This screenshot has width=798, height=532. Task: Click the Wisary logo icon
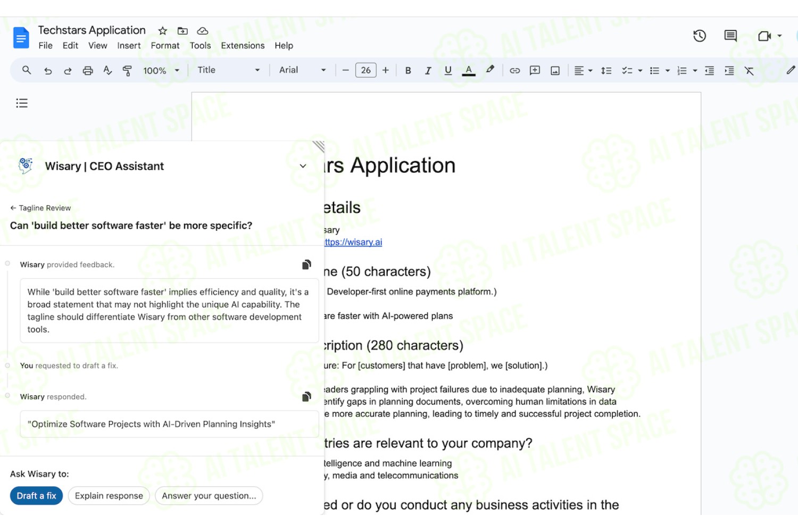coord(25,166)
